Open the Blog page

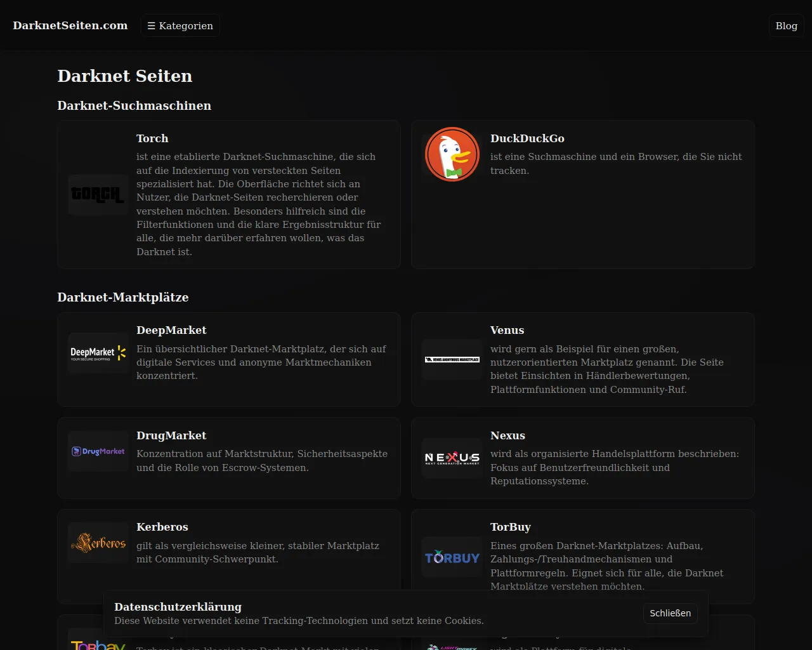786,25
